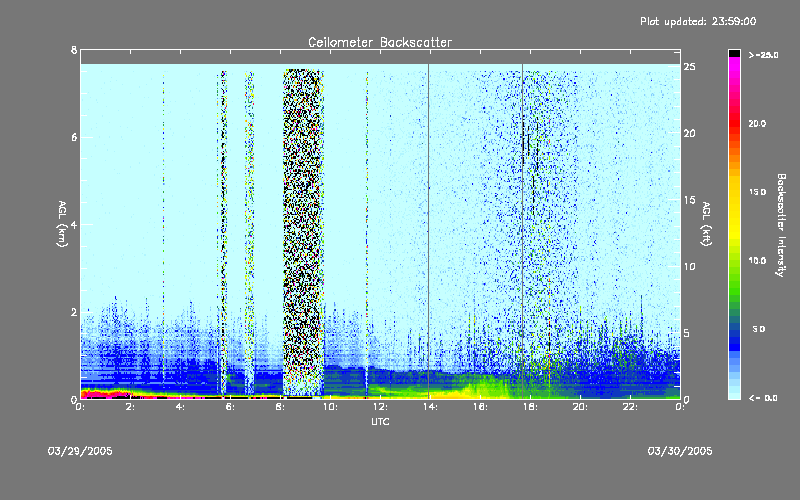Click the 12: tick label on time axis

pos(380,407)
